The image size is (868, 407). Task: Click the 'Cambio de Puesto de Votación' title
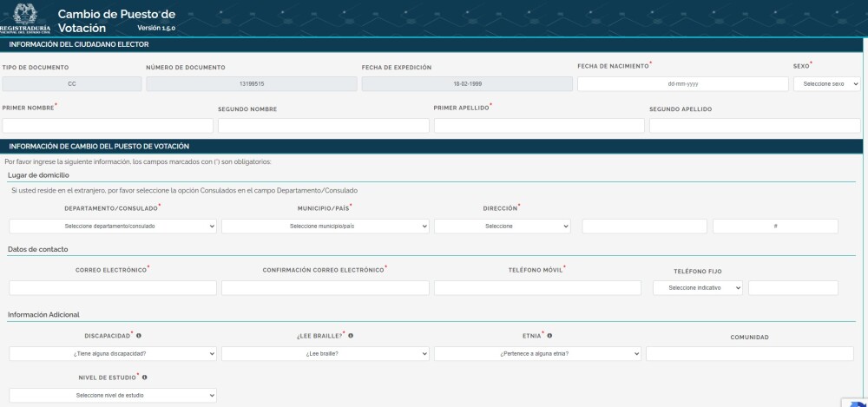click(x=116, y=21)
